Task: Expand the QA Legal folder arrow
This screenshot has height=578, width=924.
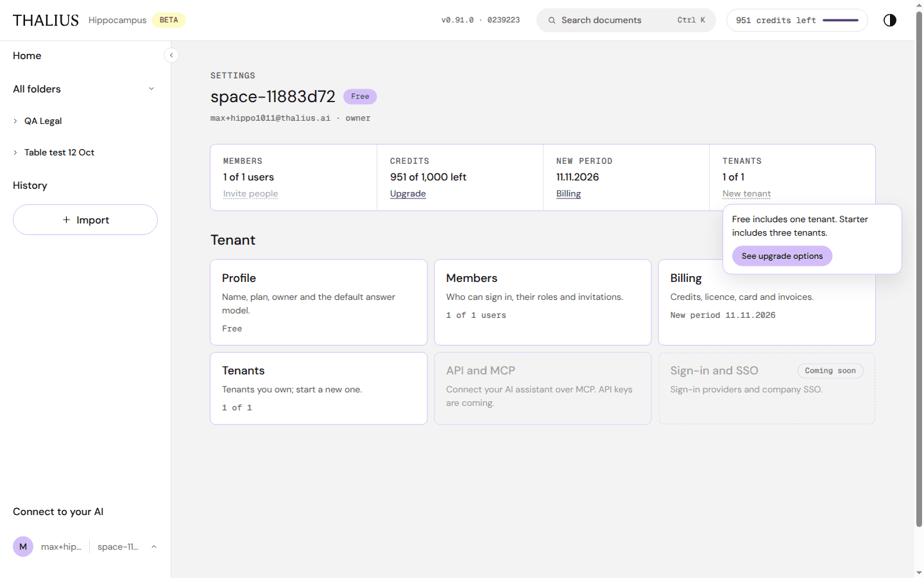Action: click(15, 121)
